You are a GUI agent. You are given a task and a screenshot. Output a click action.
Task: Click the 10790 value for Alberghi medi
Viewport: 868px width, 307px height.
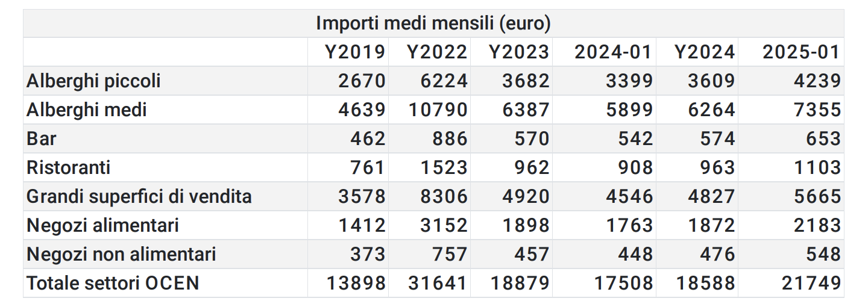(437, 110)
